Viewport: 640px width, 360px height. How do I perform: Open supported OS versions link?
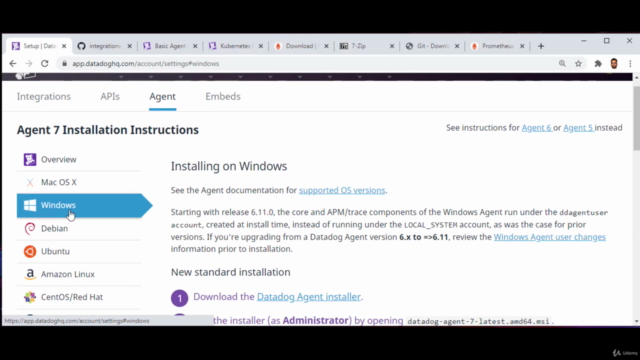click(x=342, y=190)
